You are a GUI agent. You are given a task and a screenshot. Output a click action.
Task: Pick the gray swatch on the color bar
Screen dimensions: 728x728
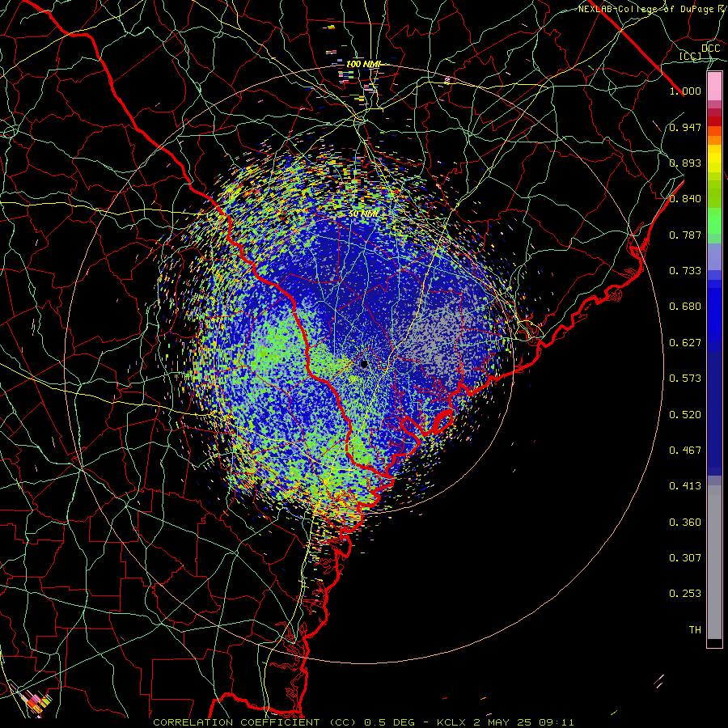coord(714,562)
